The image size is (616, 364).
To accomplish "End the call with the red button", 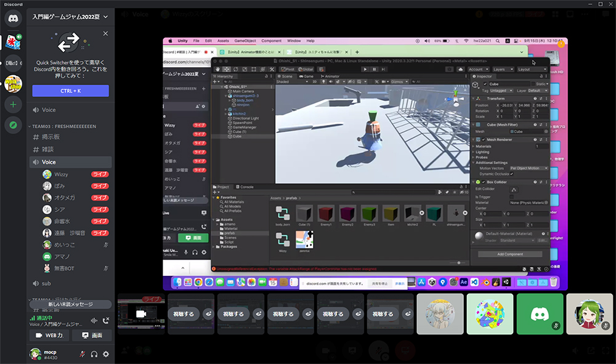I will (405, 350).
